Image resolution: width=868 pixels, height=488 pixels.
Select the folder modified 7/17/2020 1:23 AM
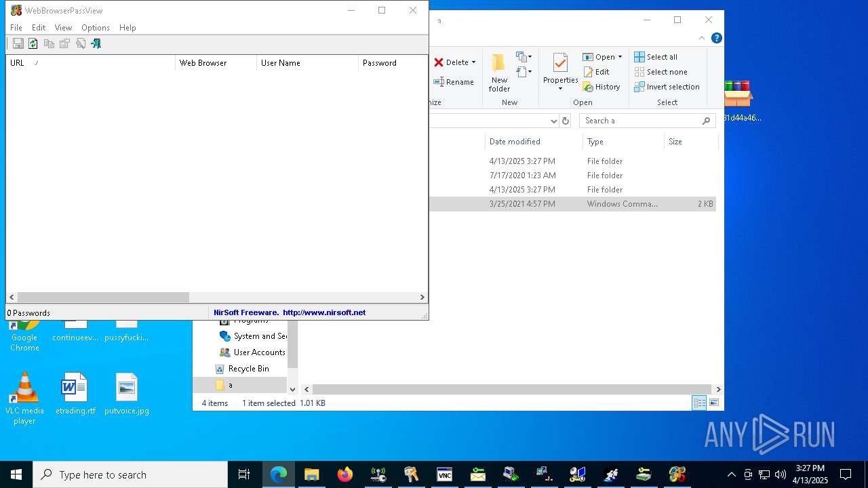pyautogui.click(x=572, y=176)
